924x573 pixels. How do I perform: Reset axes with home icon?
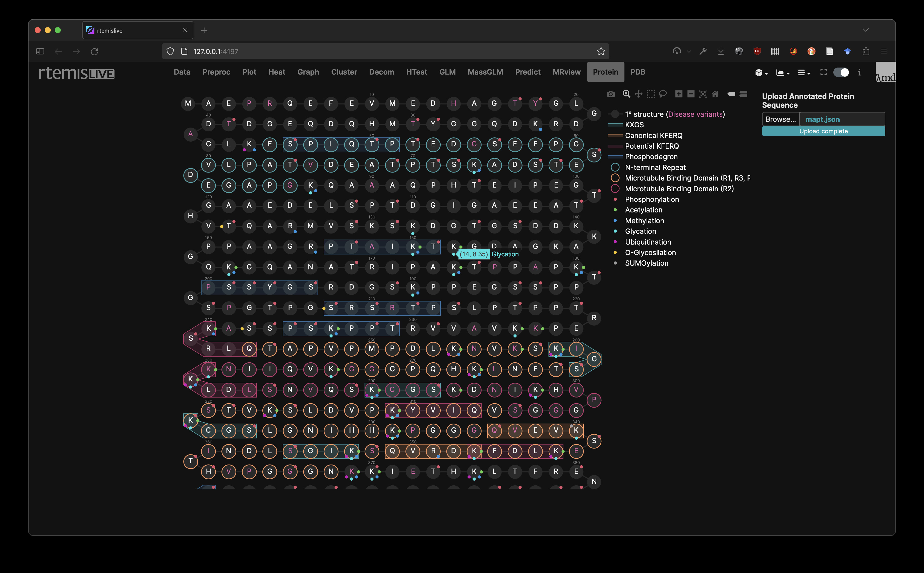click(x=715, y=94)
